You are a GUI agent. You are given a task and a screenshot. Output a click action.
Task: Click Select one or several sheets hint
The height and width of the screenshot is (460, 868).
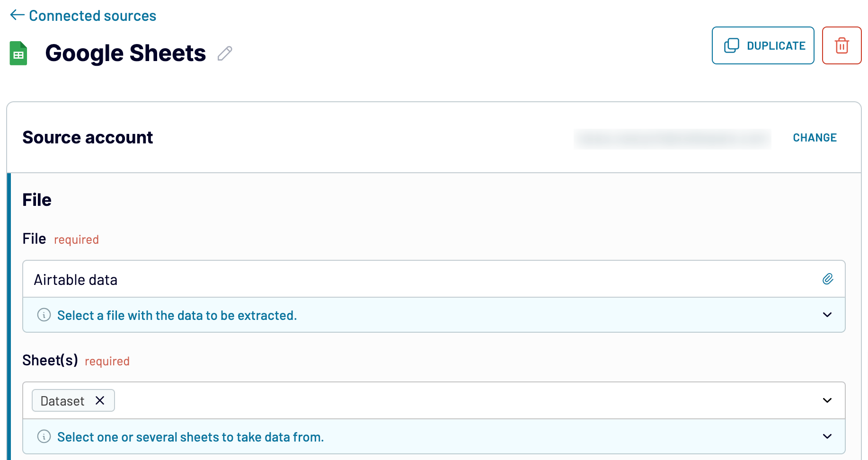click(x=190, y=437)
